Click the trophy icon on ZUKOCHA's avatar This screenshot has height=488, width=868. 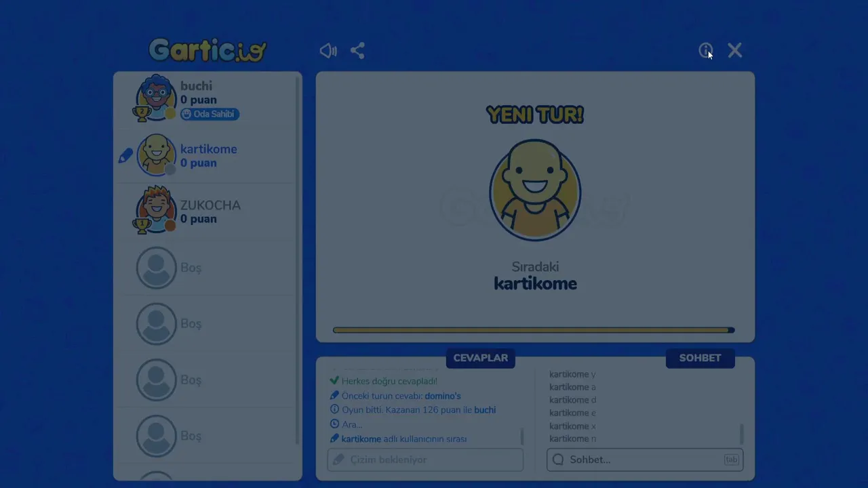coord(141,226)
